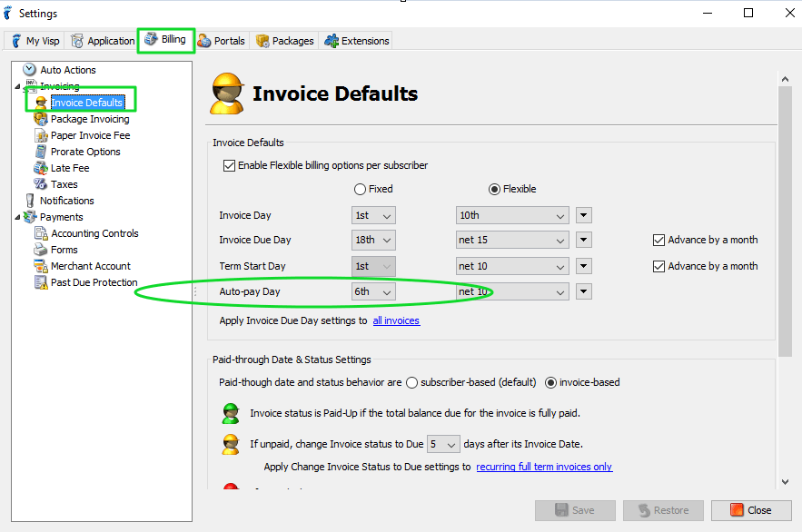Collapse the Invoicing tree node
This screenshot has height=532, width=802.
coord(17,86)
